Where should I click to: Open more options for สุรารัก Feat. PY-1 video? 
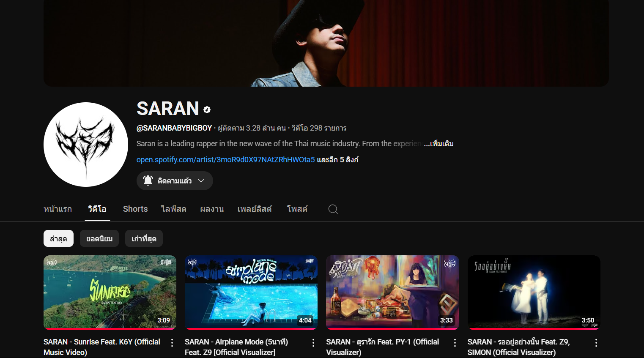455,343
